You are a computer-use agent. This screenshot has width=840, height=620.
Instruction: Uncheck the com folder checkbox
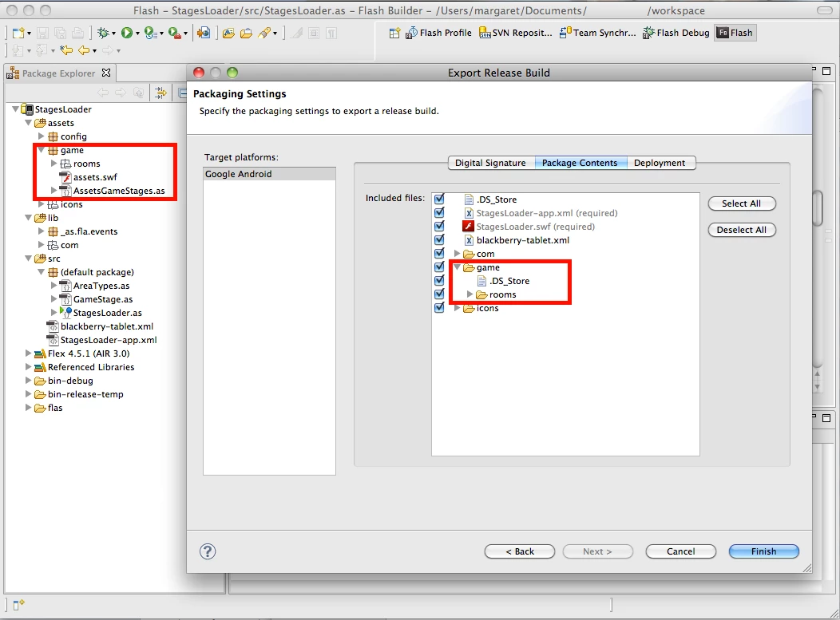click(x=439, y=253)
